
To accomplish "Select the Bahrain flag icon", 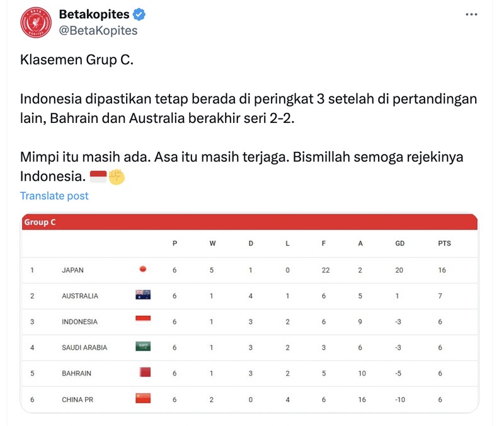I will (x=143, y=373).
